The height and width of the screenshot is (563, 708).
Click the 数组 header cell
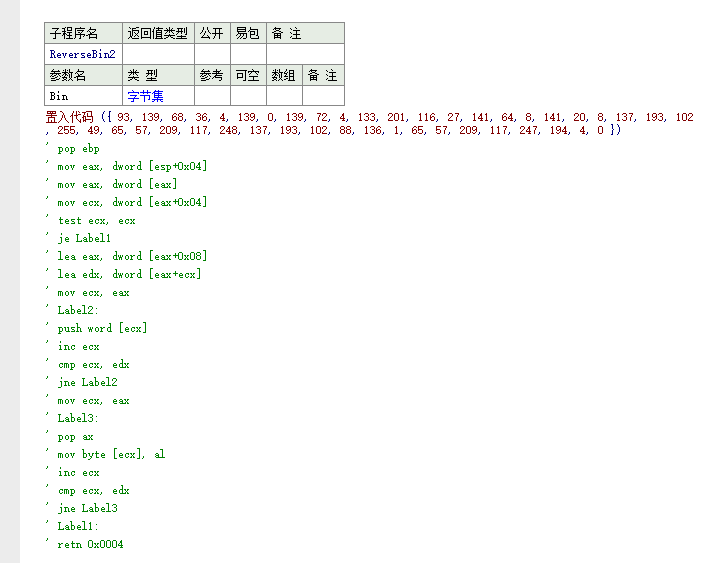[x=284, y=75]
